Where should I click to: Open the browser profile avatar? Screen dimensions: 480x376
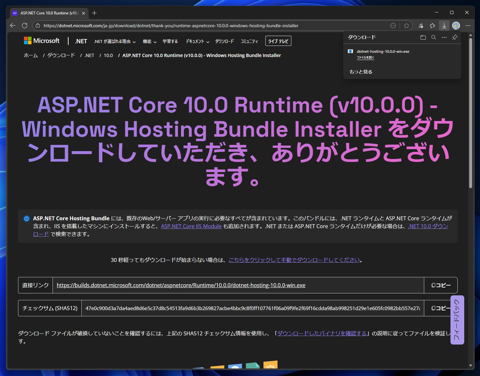pos(456,26)
